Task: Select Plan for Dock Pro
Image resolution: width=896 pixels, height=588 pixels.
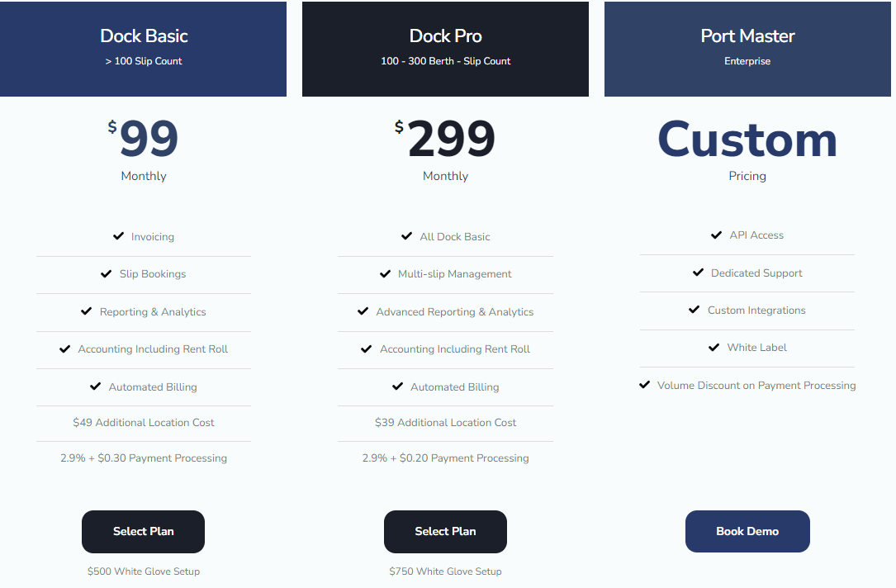Action: pos(445,531)
